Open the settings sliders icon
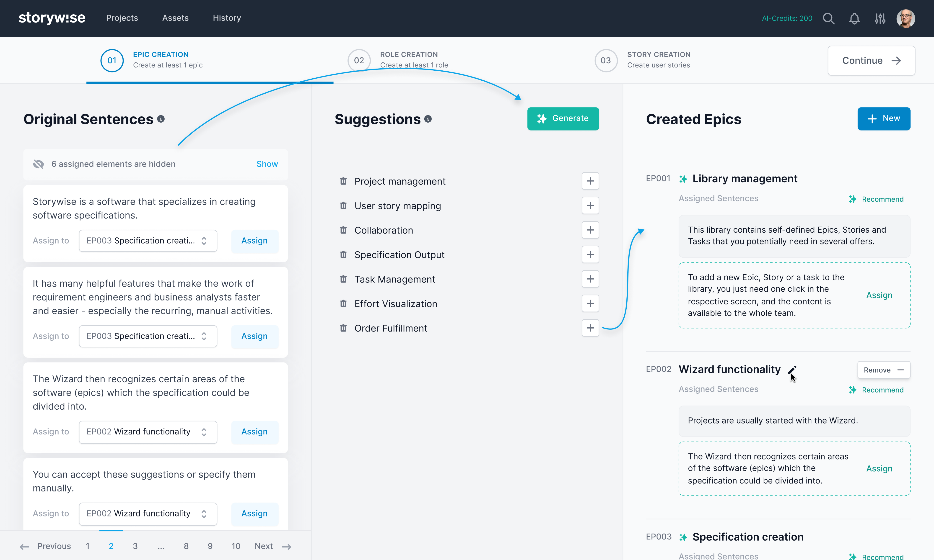The width and height of the screenshot is (934, 560). (x=880, y=18)
